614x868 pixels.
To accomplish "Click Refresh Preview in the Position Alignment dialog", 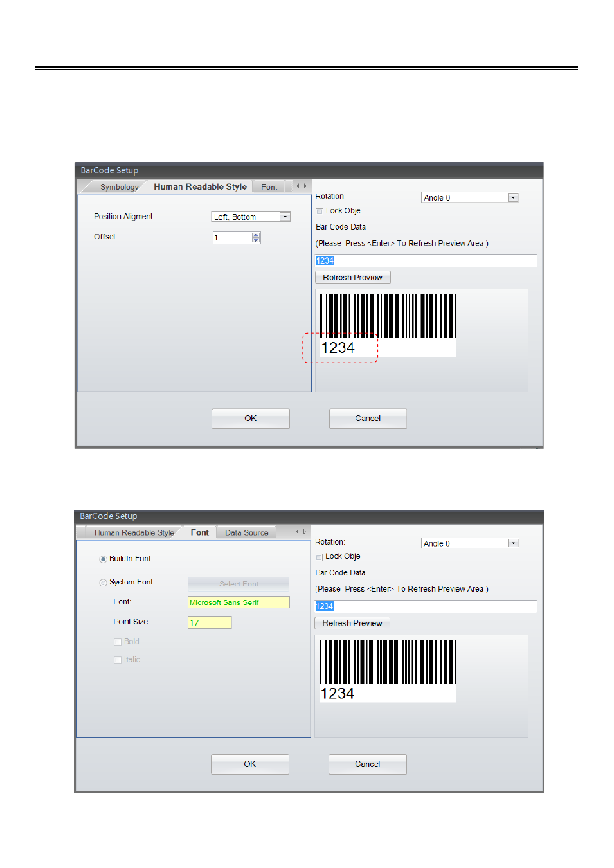I will tap(353, 278).
